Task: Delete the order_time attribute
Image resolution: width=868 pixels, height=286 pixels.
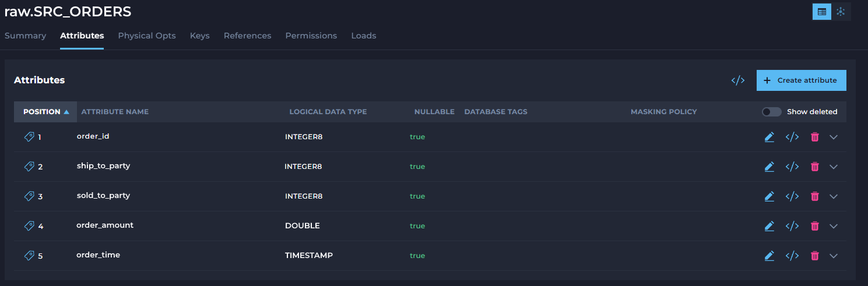Action: [815, 256]
